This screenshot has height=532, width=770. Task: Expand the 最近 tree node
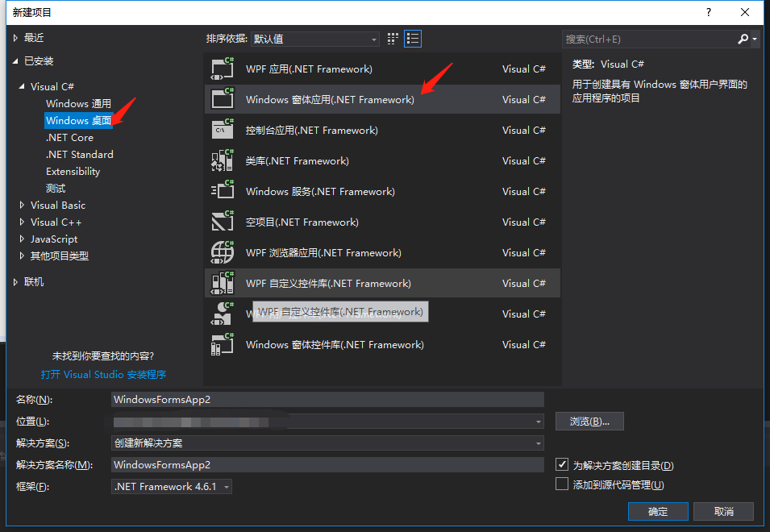click(x=15, y=38)
